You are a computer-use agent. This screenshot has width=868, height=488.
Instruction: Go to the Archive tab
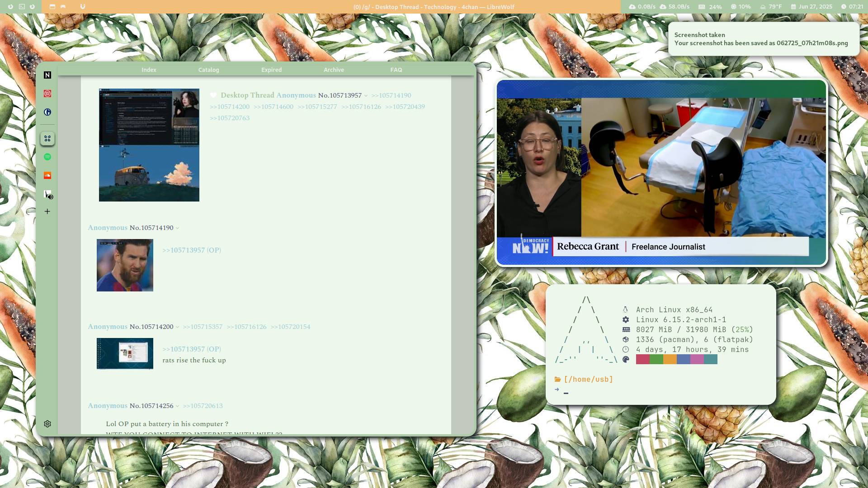[334, 70]
